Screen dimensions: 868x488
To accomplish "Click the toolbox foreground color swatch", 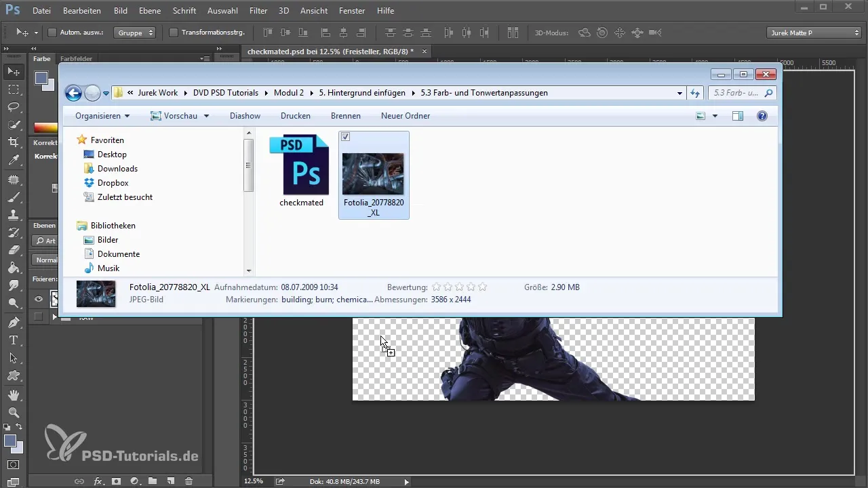I will pyautogui.click(x=10, y=441).
